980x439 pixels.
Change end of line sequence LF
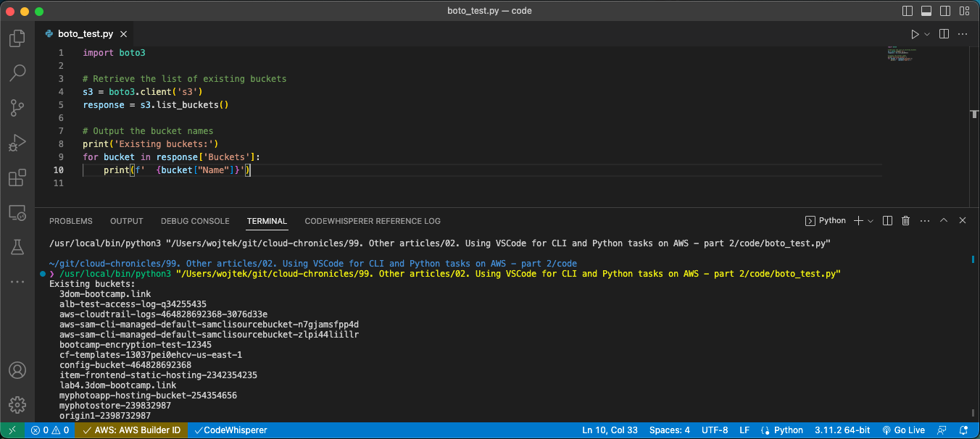coord(744,430)
